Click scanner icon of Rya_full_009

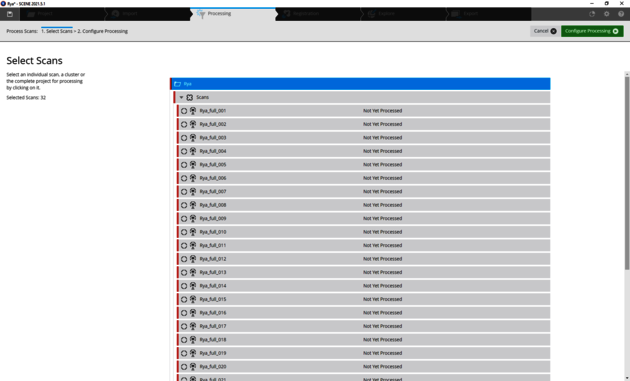click(193, 218)
